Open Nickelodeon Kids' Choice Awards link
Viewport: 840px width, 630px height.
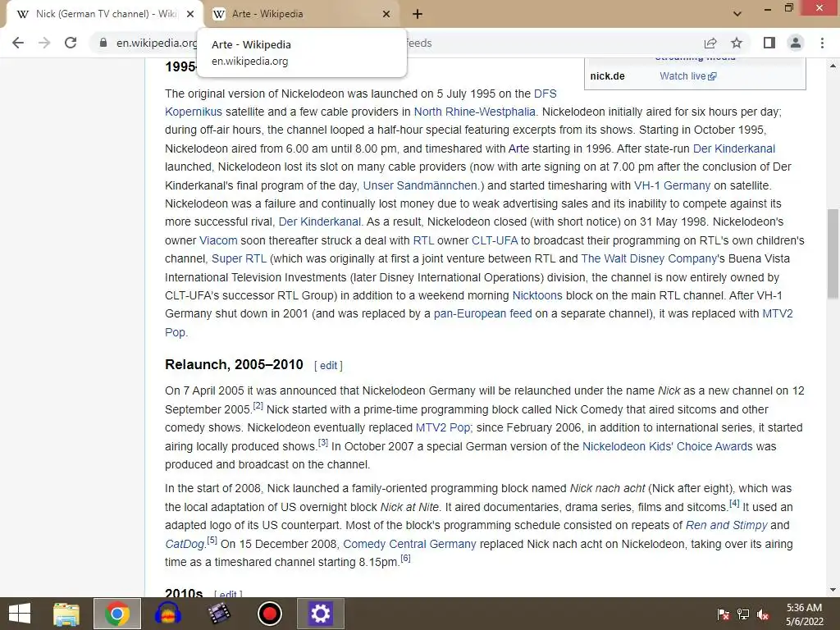tap(668, 446)
